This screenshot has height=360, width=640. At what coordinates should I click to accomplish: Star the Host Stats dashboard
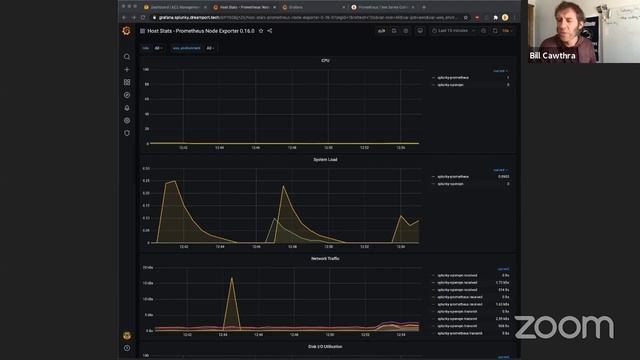coord(261,31)
